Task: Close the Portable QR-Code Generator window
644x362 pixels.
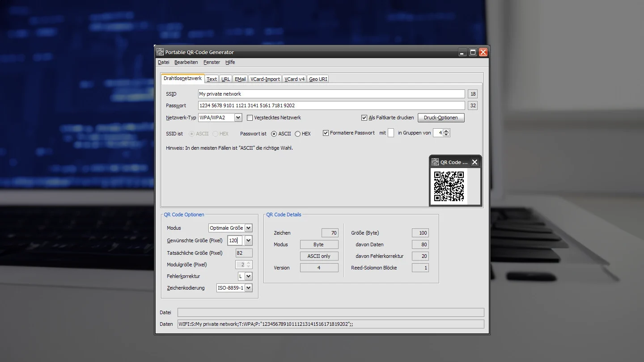Action: [x=483, y=52]
